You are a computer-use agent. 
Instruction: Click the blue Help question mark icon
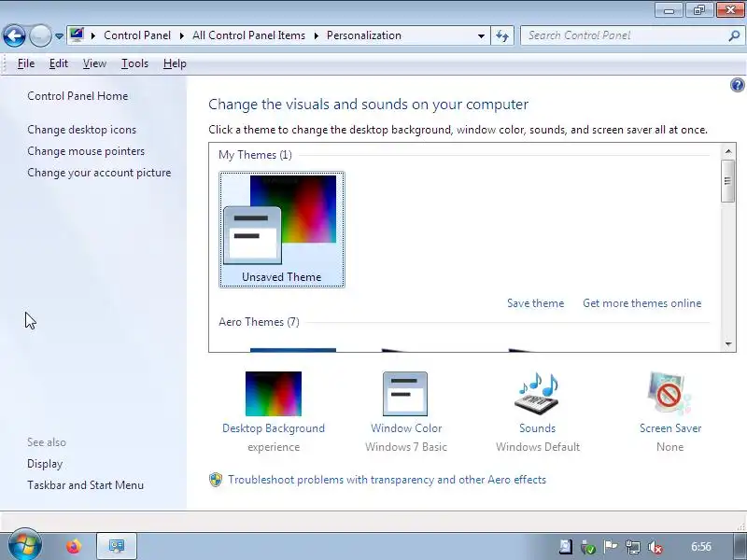tap(737, 85)
